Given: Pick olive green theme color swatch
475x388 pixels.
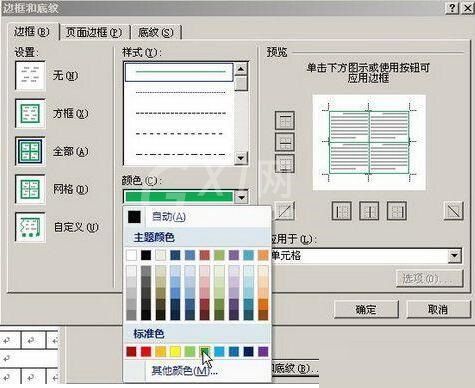Looking at the screenshot, I should (219, 255).
